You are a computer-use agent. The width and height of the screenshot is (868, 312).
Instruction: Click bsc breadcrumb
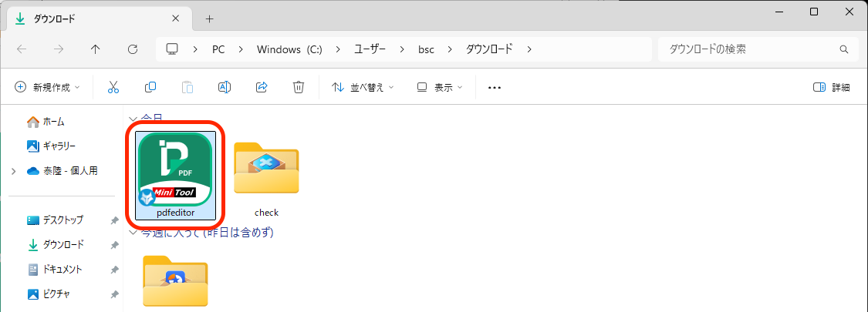coord(426,49)
